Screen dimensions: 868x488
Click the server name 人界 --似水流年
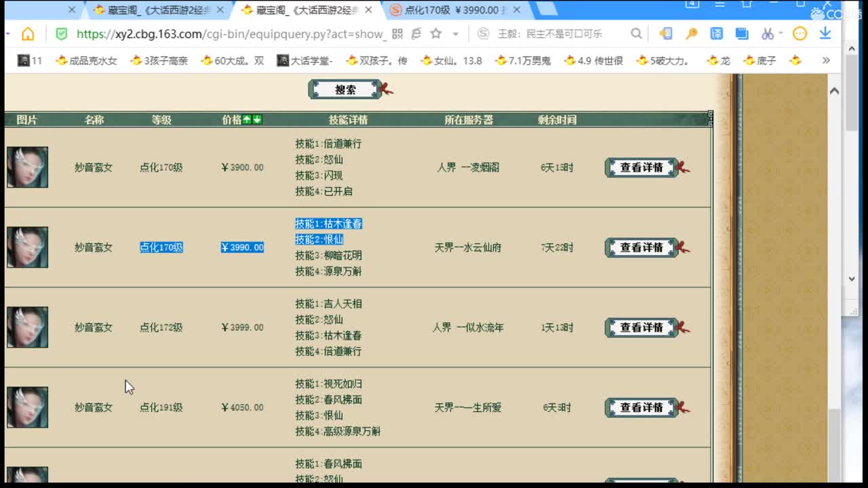(468, 327)
